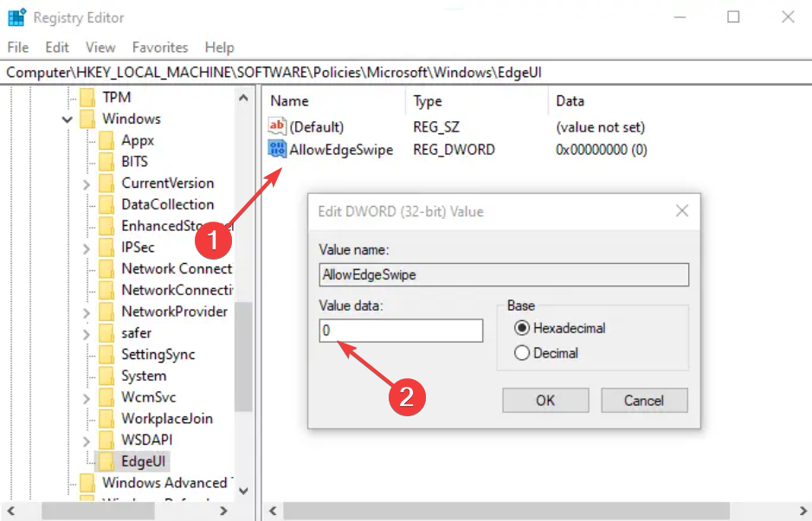Click the WorkplaceJoin folder icon
The width and height of the screenshot is (812, 521).
(106, 419)
